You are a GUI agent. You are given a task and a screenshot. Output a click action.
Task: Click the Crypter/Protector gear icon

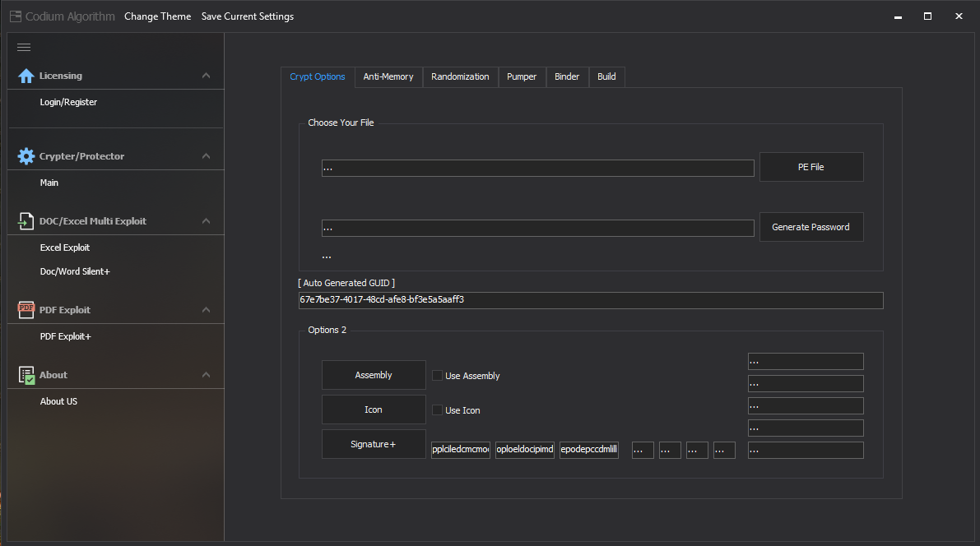pos(26,156)
